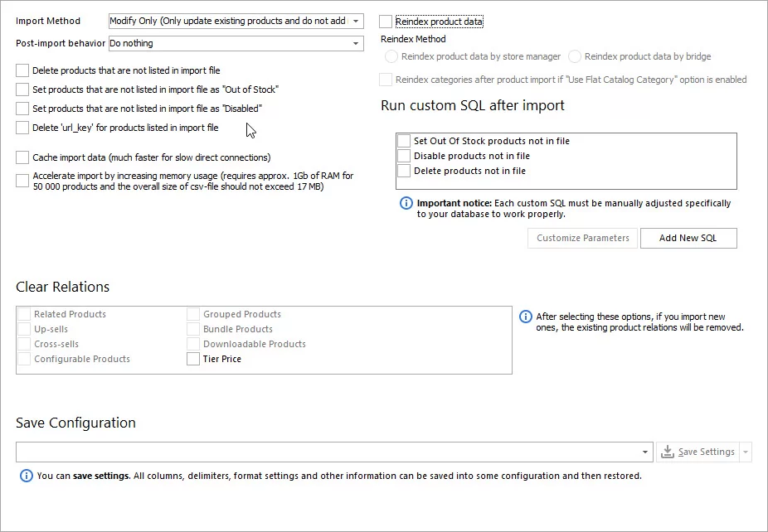768x532 pixels.
Task: Click the 'Reindex Method' label
Action: pos(413,39)
